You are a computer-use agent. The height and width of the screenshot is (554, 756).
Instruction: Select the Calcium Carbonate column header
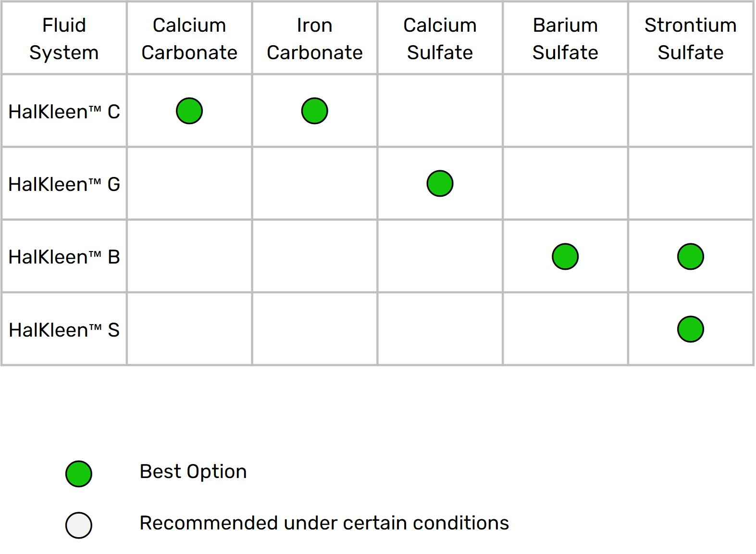[189, 38]
